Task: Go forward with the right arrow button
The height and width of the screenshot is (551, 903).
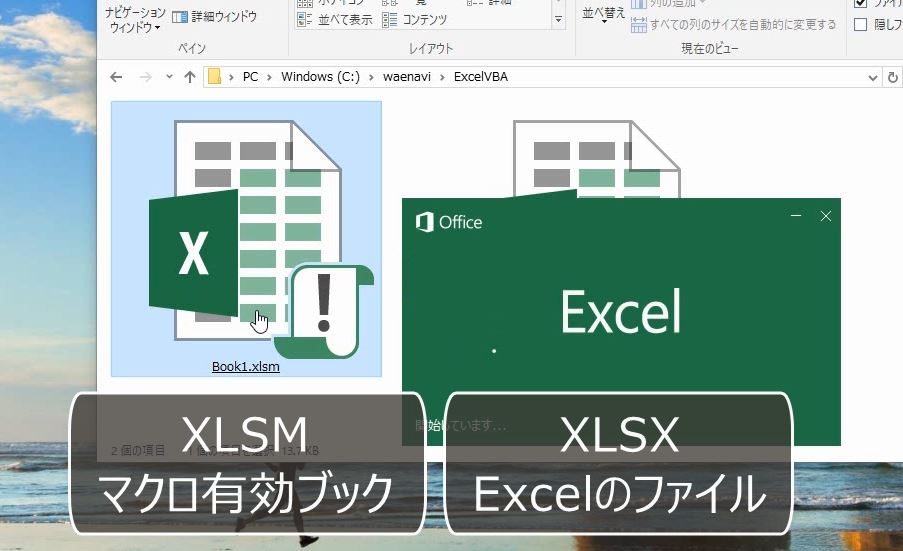Action: [x=146, y=77]
